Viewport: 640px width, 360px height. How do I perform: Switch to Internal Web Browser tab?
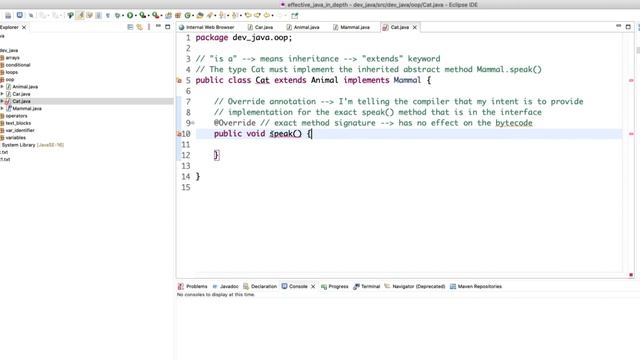(207, 27)
